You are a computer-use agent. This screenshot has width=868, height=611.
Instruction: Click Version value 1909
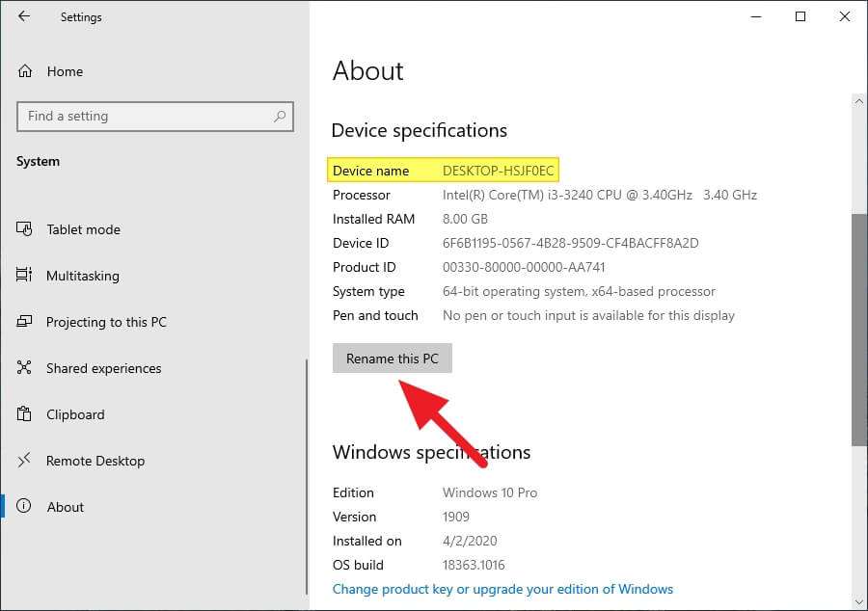coord(455,517)
